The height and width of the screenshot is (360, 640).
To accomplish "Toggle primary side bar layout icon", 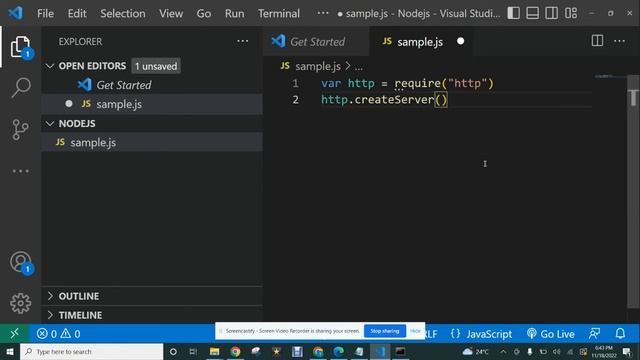I will tap(513, 13).
